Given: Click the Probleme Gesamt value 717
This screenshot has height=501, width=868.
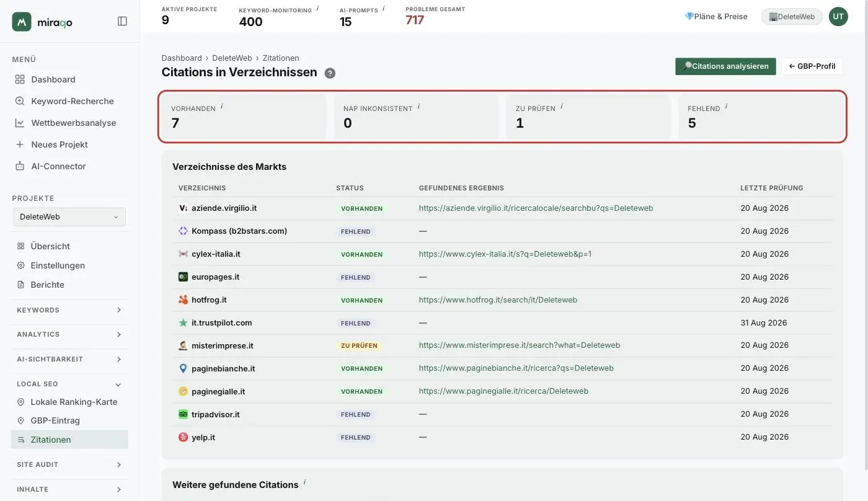Looking at the screenshot, I should tap(415, 20).
